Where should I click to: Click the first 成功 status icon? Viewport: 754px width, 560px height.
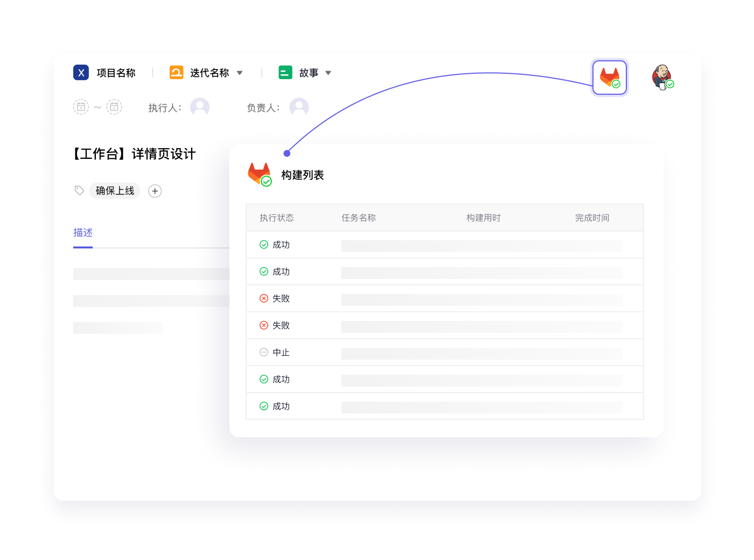(x=264, y=244)
